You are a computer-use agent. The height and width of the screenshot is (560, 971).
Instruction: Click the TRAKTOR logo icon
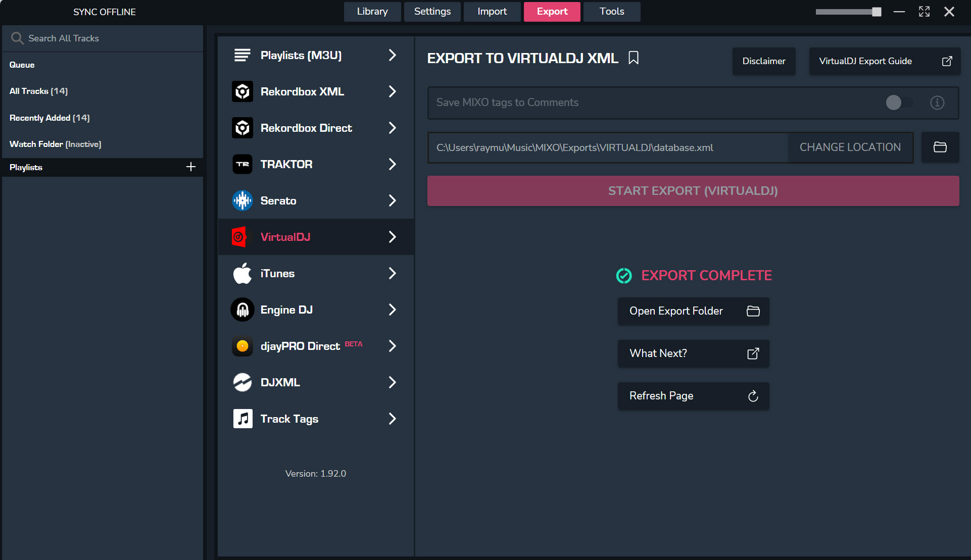click(242, 164)
